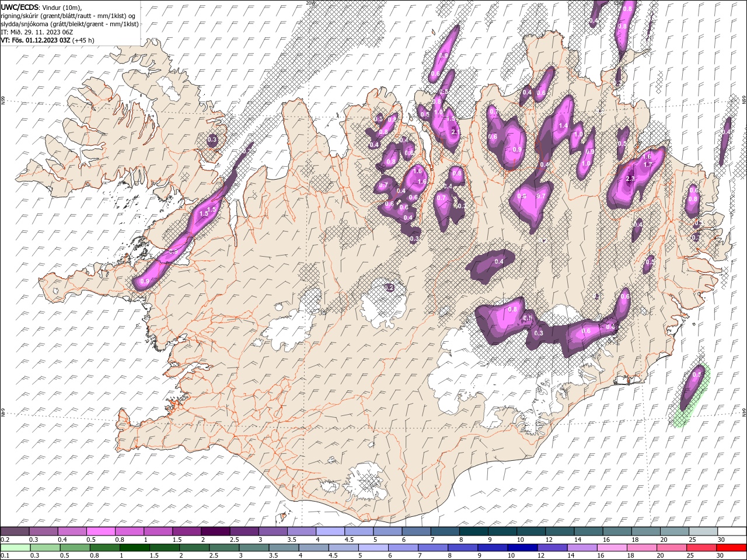Pick the upper legend teal swatch labeled 10
The height and width of the screenshot is (560, 747).
pos(531,531)
